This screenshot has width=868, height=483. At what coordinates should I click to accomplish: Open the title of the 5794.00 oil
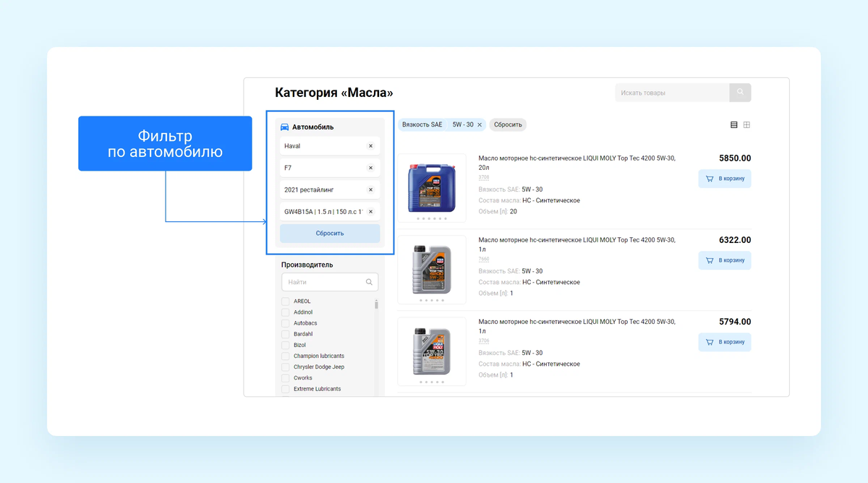577,326
